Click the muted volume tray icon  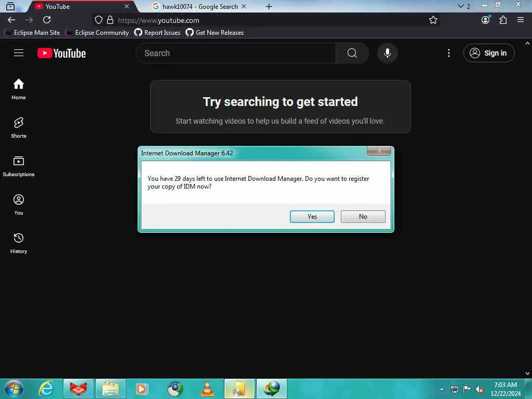tap(479, 390)
